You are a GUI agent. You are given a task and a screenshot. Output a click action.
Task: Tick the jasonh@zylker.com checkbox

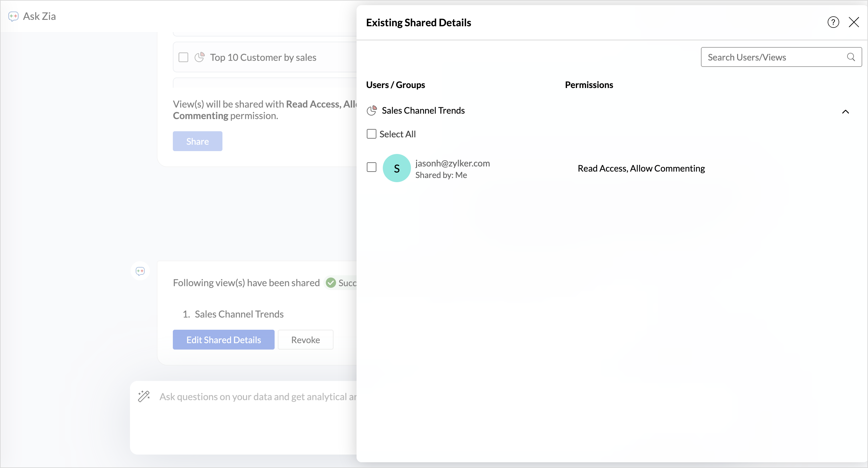point(371,167)
